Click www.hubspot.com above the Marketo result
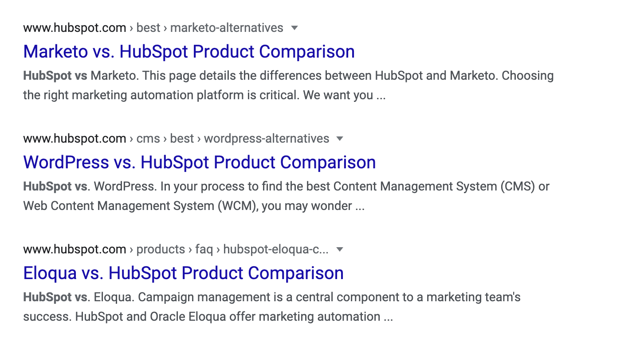Image resolution: width=644 pixels, height=342 pixels. (75, 28)
